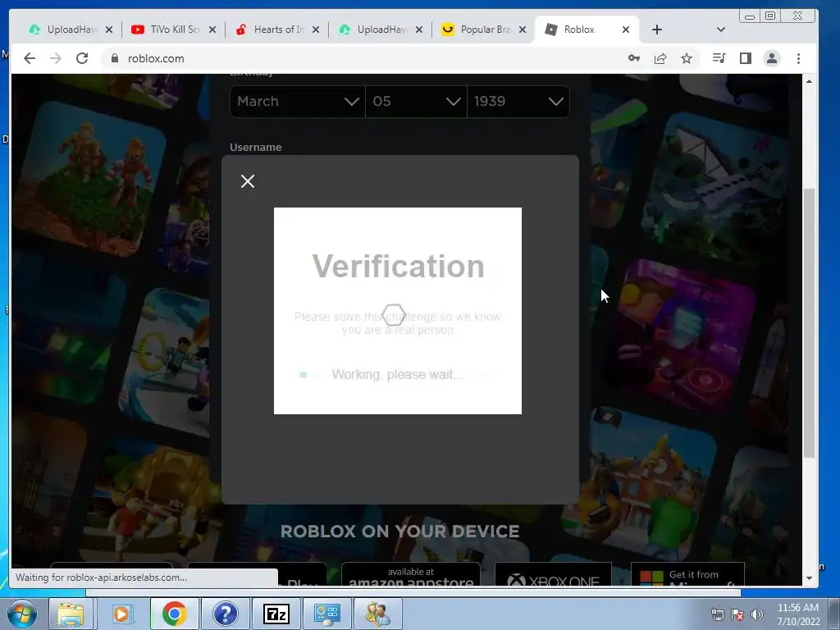The height and width of the screenshot is (630, 840).
Task: Open a new tab with the plus button
Action: coord(657,30)
